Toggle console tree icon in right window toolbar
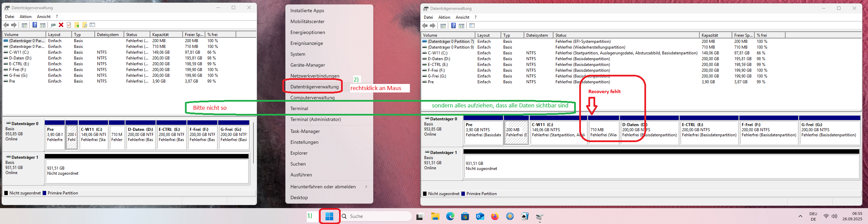 pyautogui.click(x=443, y=26)
